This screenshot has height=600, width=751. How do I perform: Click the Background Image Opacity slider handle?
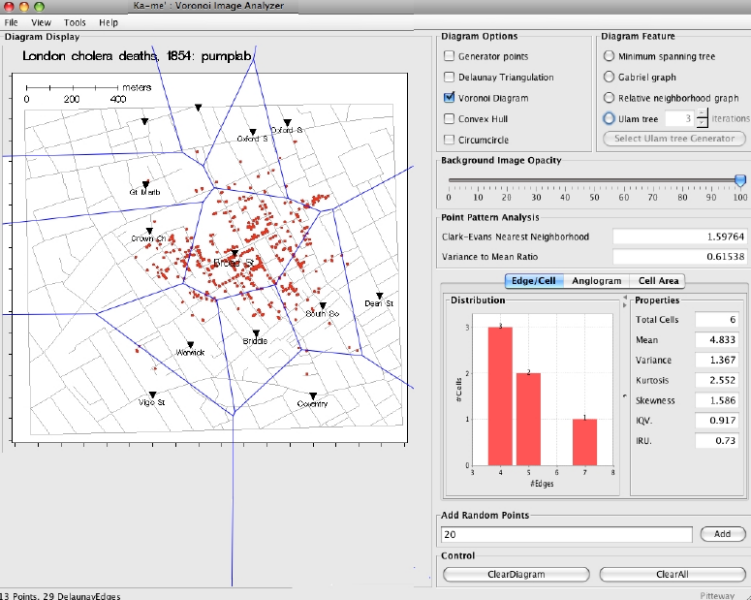click(740, 180)
